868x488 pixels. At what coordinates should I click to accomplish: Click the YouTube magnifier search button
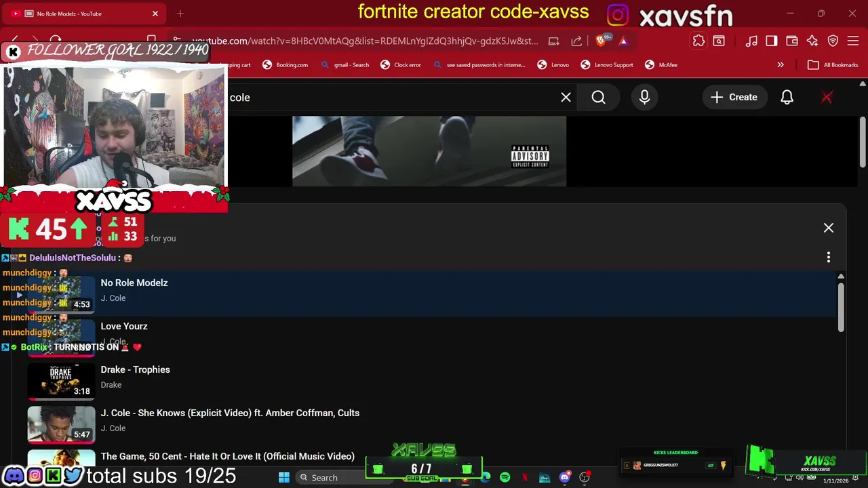pos(598,97)
